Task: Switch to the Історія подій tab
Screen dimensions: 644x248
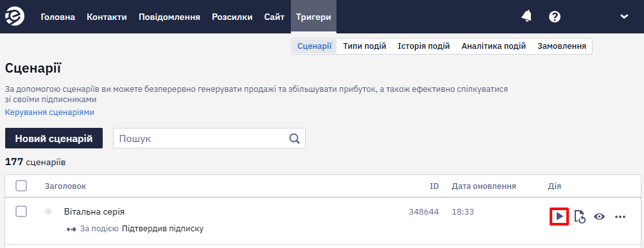Action: click(x=423, y=46)
